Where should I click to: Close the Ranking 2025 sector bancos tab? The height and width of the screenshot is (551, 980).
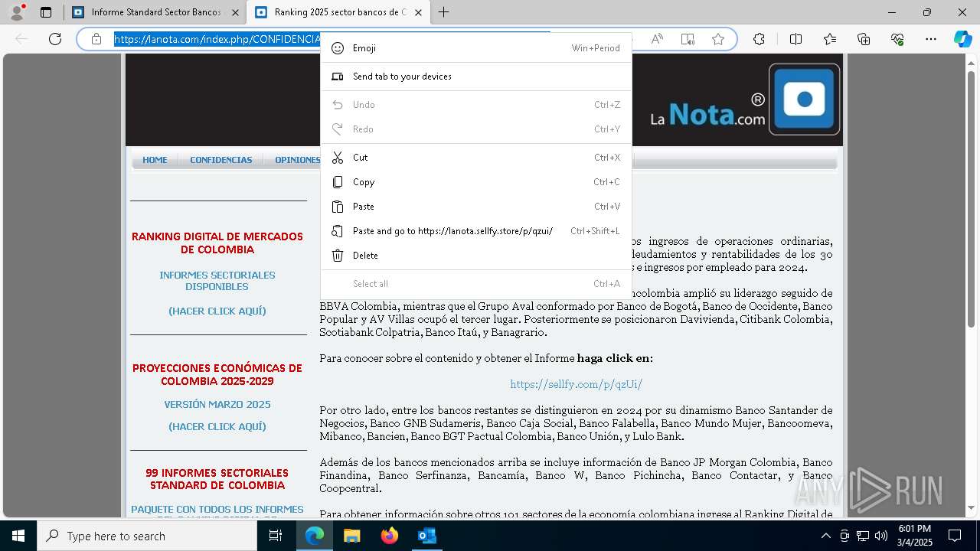coord(417,12)
